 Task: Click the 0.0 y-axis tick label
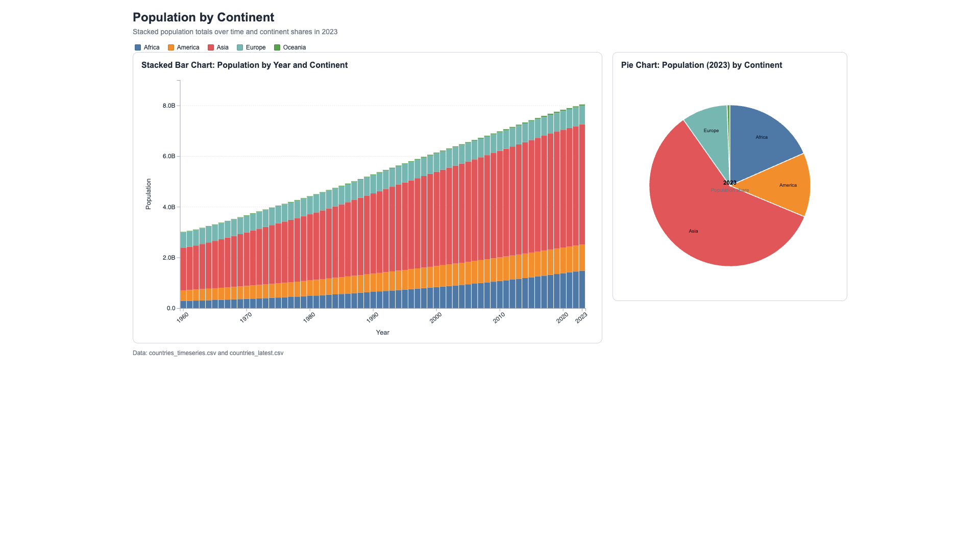(x=171, y=308)
